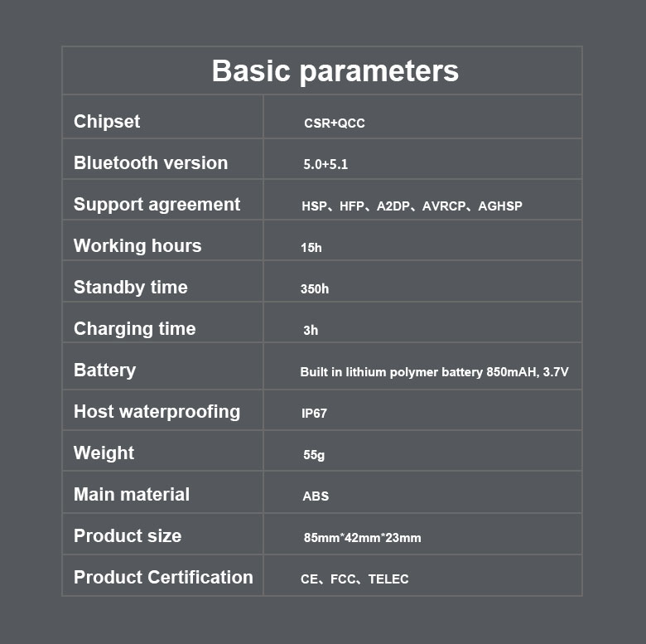Viewport: 646px width, 644px height.
Task: Click the IP67 waterproof rating
Action: 314,414
